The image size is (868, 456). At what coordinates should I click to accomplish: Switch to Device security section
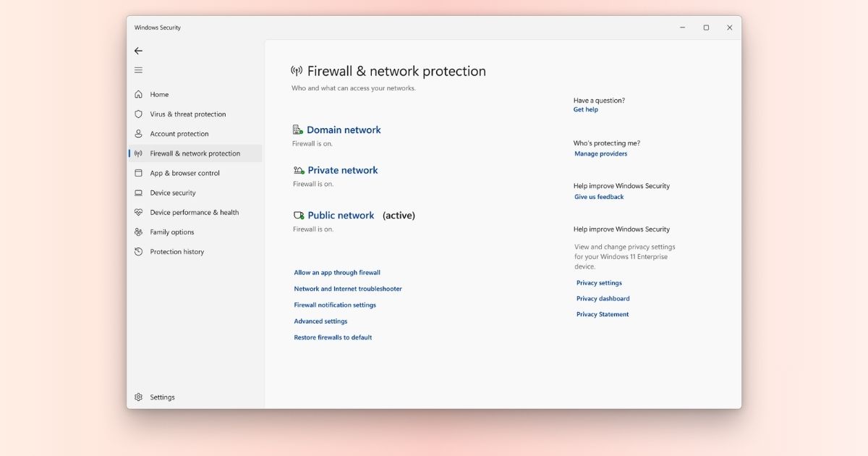tap(173, 193)
